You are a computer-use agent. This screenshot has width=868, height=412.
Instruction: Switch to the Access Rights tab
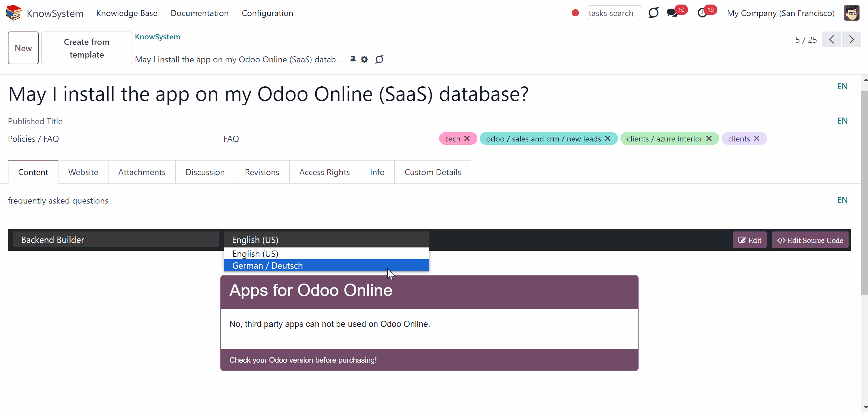click(325, 172)
